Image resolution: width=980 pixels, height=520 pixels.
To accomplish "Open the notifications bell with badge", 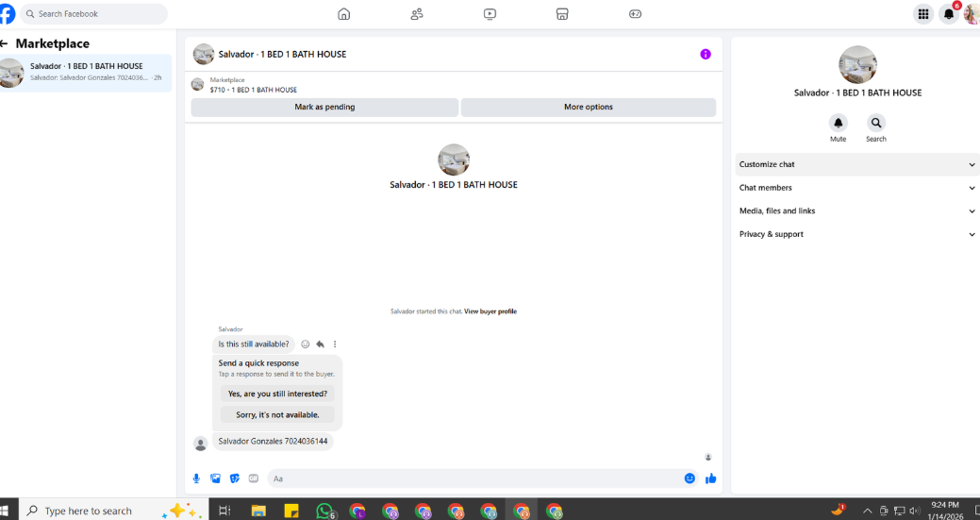I will coord(949,14).
